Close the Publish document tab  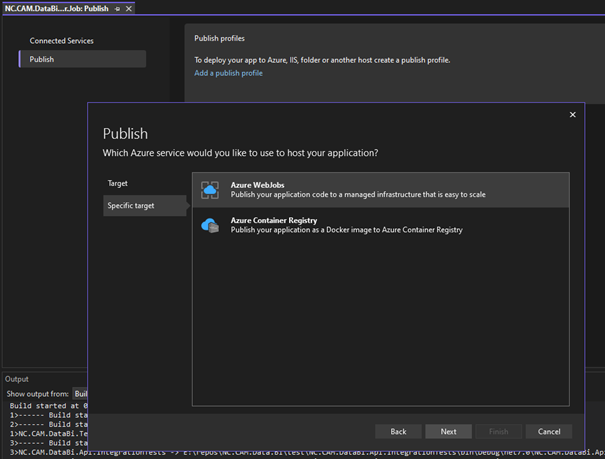pos(129,8)
